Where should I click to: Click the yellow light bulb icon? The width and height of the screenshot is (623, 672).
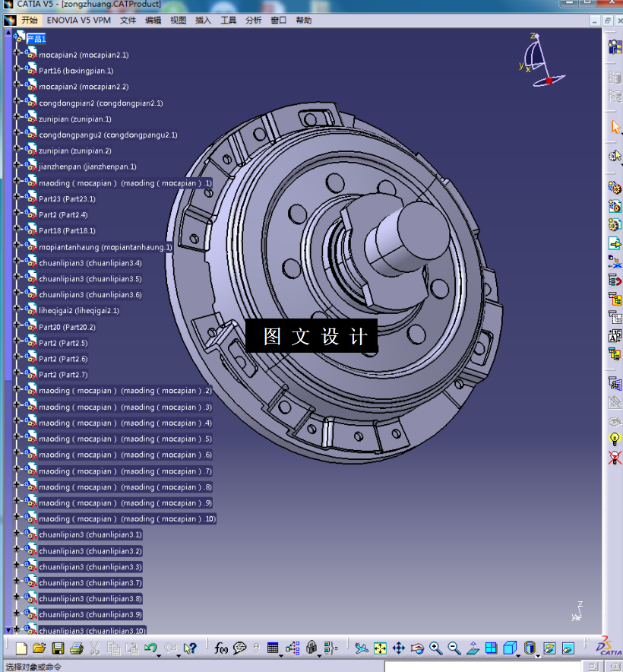(615, 439)
